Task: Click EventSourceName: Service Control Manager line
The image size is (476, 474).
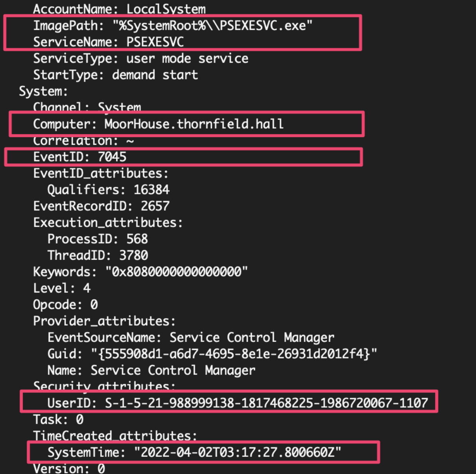Action: pyautogui.click(x=190, y=337)
